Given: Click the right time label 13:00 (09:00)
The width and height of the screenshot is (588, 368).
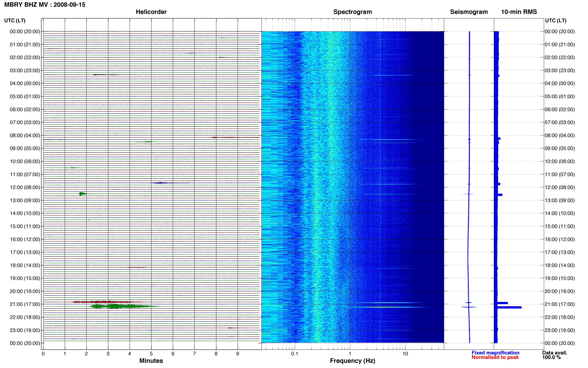Looking at the screenshot, I should tap(560, 200).
